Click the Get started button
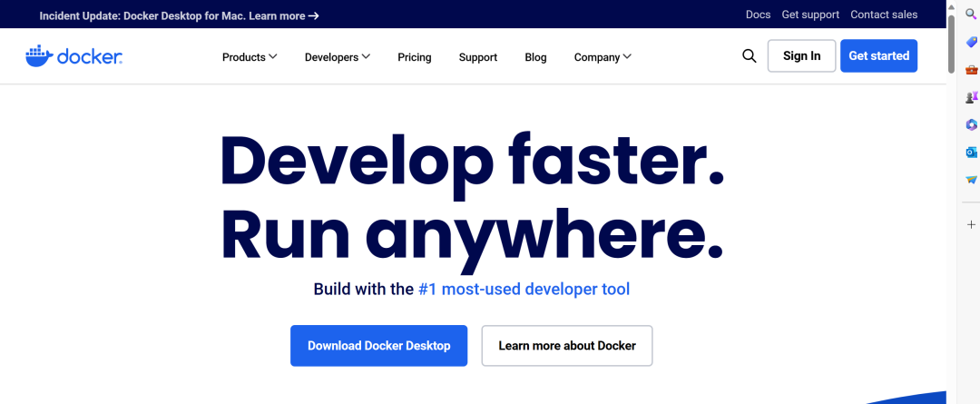The image size is (980, 404). (878, 55)
